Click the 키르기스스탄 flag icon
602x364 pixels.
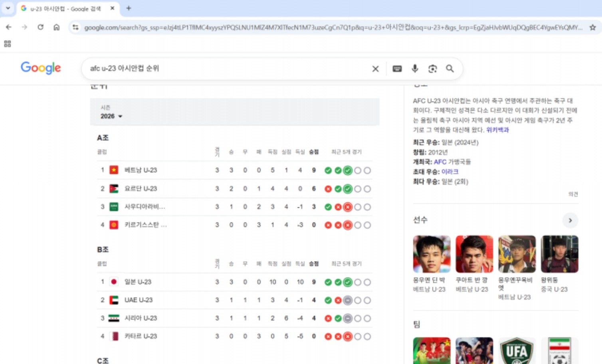coord(114,225)
